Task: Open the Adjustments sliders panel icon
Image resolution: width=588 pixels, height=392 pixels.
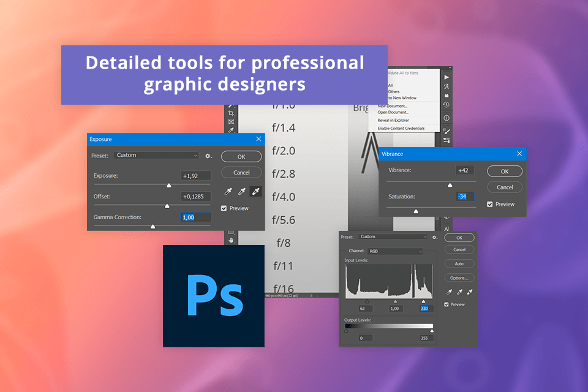Action: point(447,141)
